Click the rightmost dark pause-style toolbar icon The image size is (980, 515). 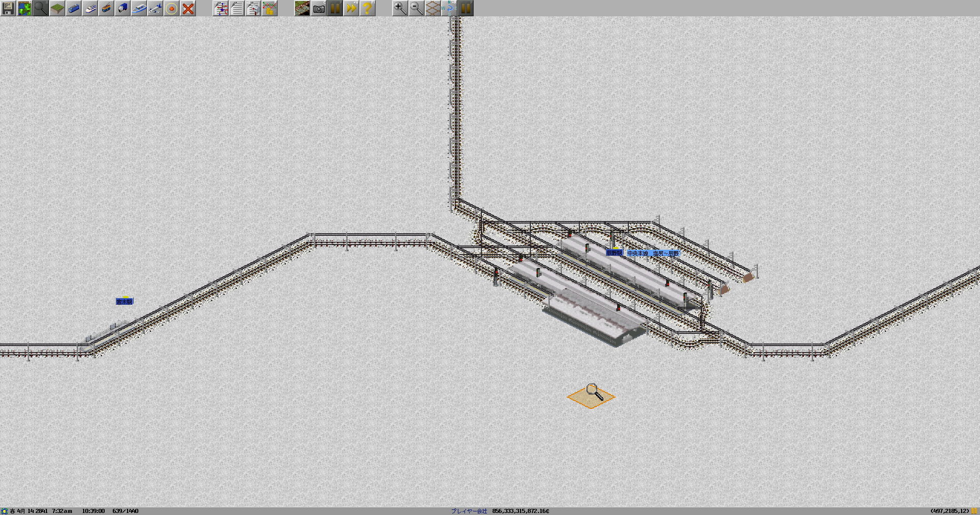pyautogui.click(x=465, y=8)
